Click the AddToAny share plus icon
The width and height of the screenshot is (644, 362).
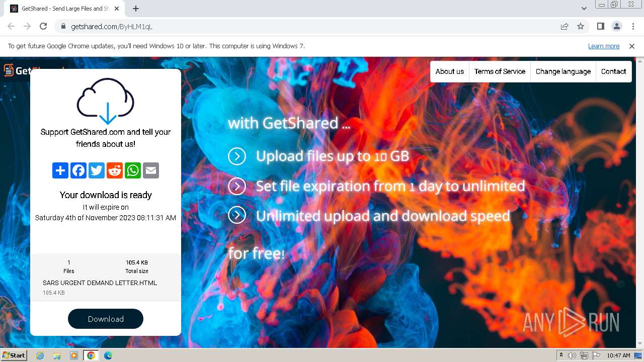click(60, 170)
